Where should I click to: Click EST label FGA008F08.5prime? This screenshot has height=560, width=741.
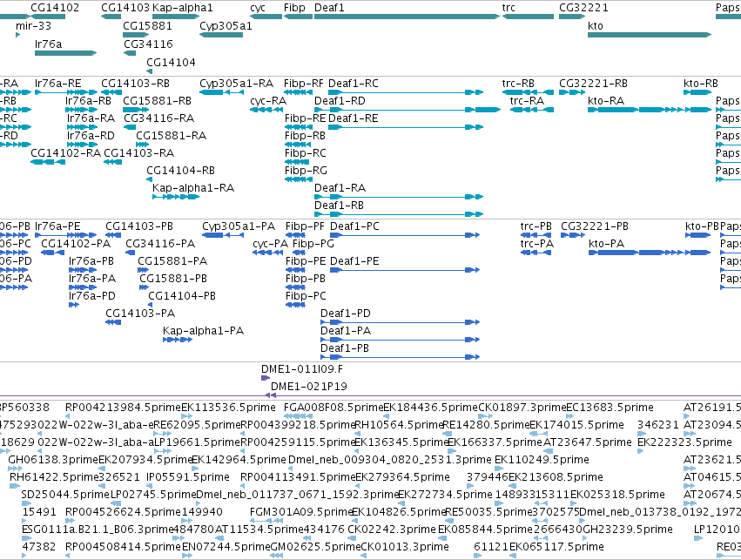click(333, 408)
